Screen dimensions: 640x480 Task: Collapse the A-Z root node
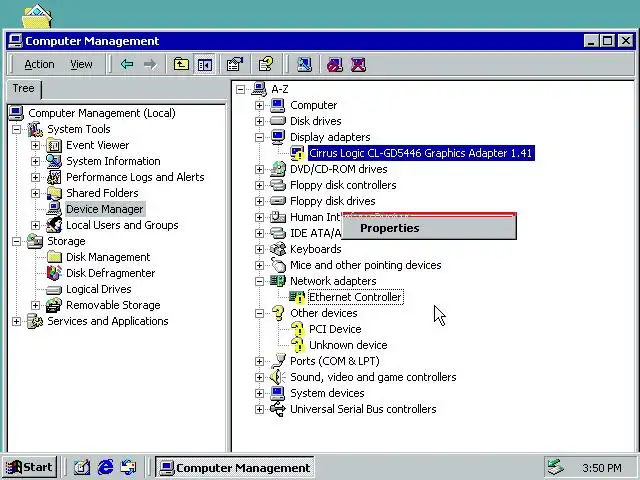point(240,89)
